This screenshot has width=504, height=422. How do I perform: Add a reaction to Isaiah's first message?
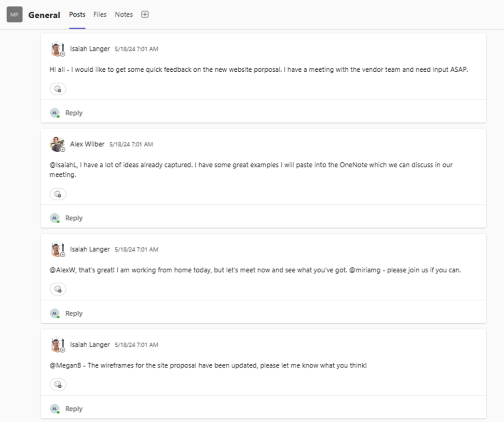point(57,89)
